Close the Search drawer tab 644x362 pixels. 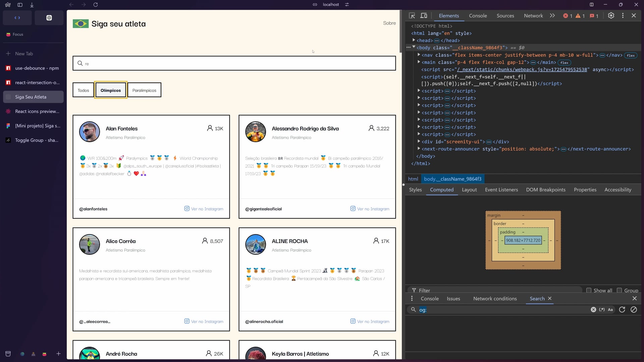(x=550, y=298)
